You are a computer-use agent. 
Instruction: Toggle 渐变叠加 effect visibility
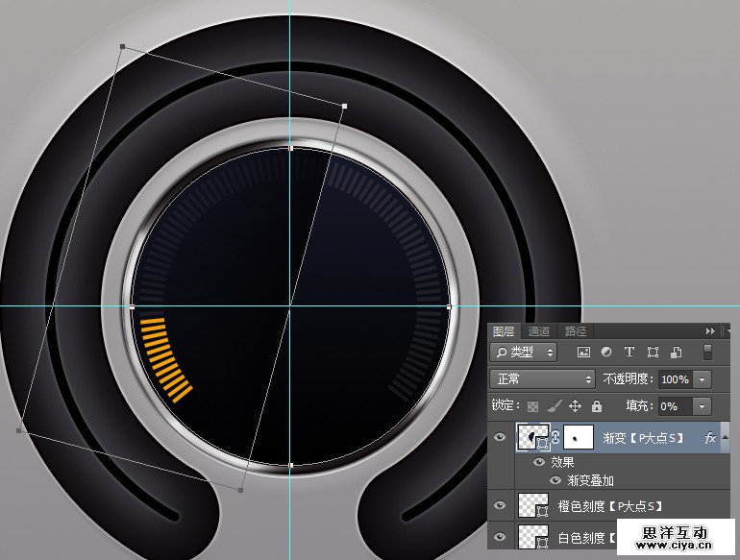click(x=555, y=480)
